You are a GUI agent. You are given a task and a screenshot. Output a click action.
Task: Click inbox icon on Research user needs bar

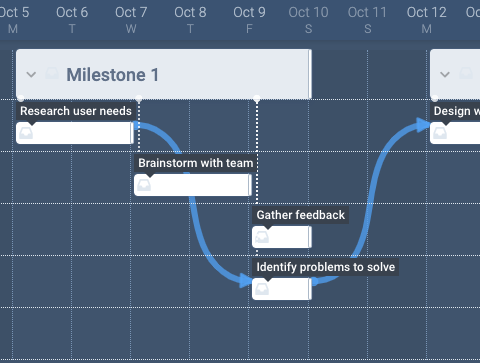tap(26, 133)
